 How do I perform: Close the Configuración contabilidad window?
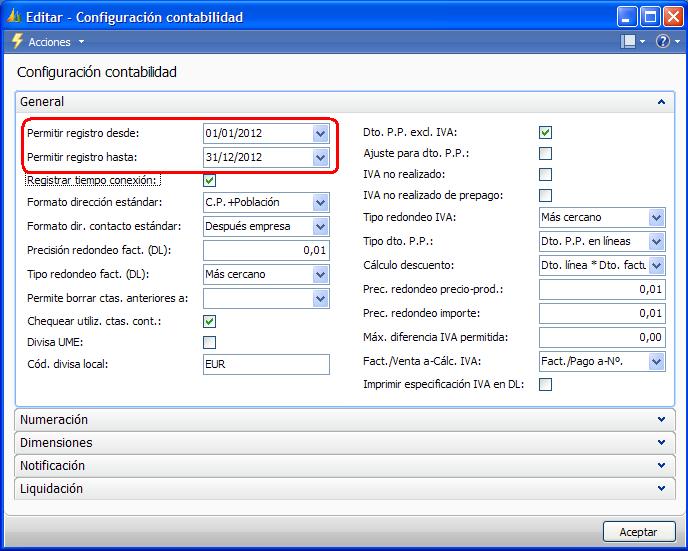674,17
